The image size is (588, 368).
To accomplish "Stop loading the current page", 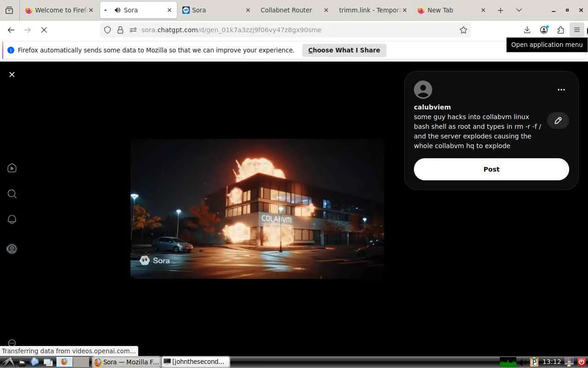I will point(44,30).
